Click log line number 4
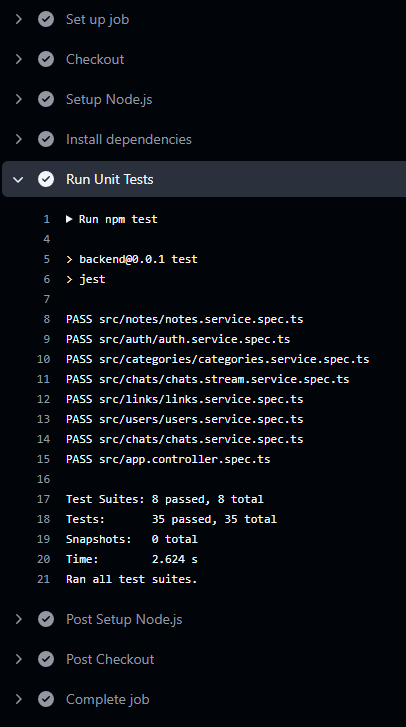Viewport: 406px width, 727px height. point(46,239)
